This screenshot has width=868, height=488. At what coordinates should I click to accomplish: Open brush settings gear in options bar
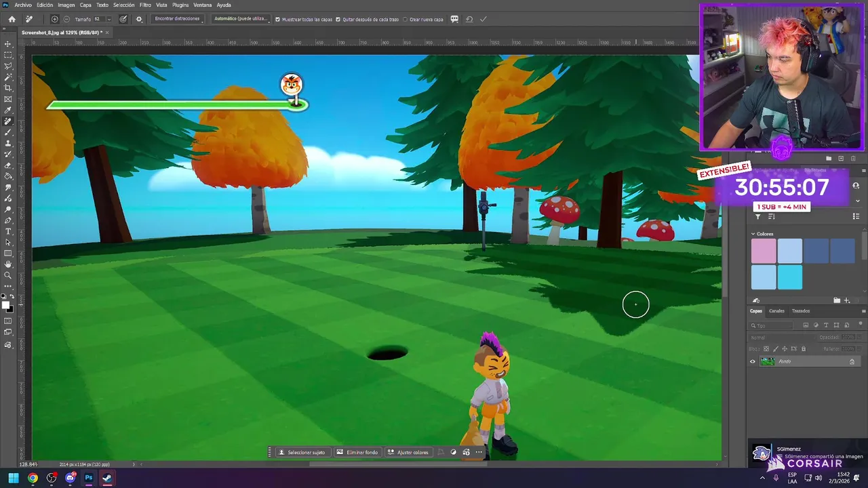[139, 19]
